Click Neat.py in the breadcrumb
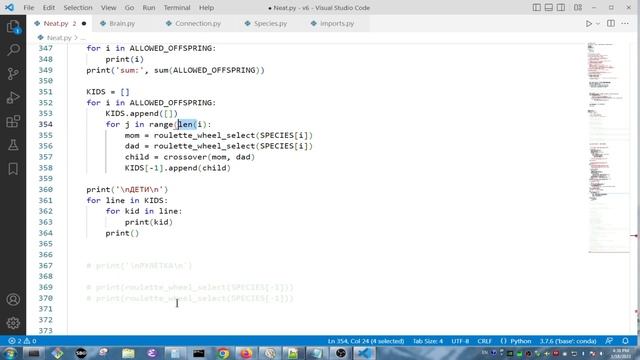 (x=59, y=38)
